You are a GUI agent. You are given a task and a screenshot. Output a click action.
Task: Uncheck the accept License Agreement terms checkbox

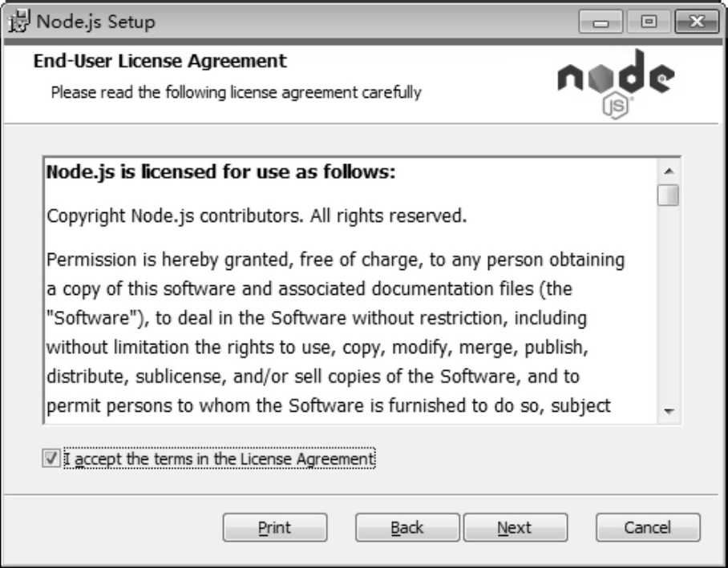click(x=52, y=459)
